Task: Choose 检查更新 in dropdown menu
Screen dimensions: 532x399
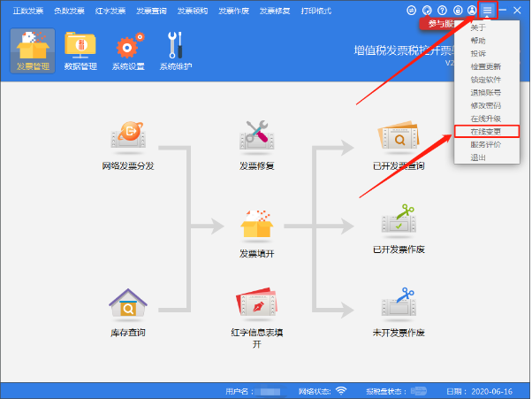Action: pos(487,66)
